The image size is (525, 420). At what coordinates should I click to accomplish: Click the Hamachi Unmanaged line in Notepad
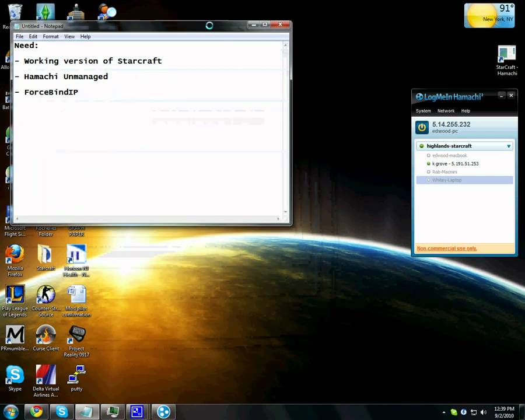(x=61, y=76)
